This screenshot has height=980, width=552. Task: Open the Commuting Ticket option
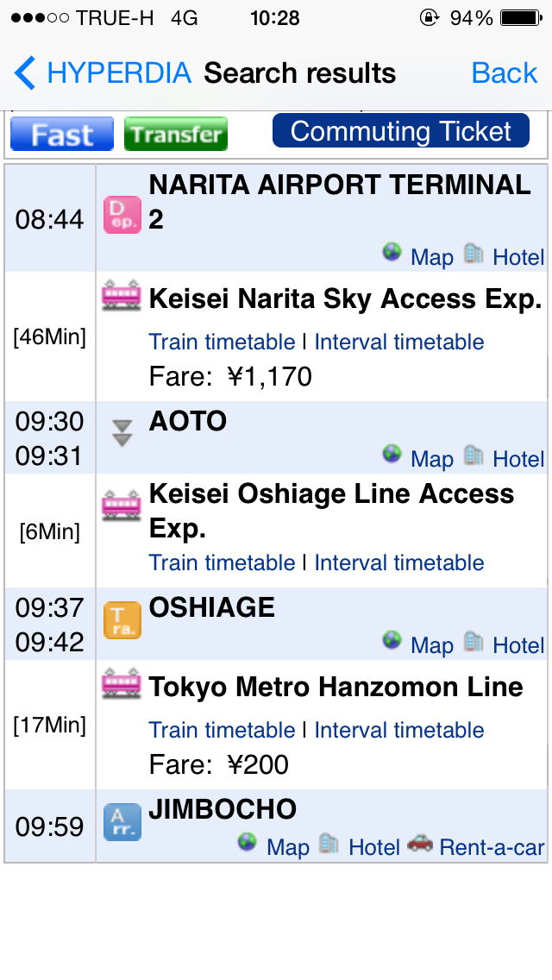(401, 130)
